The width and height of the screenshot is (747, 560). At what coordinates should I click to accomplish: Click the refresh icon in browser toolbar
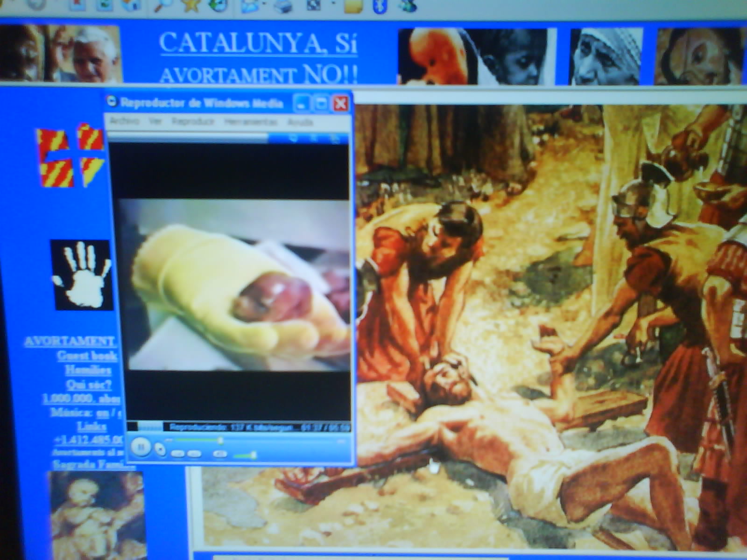105,5
